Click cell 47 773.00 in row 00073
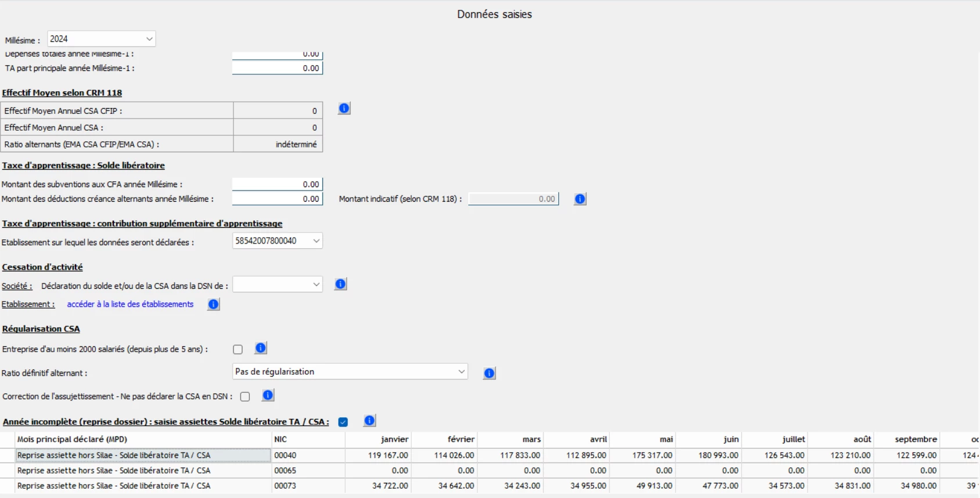Image resolution: width=980 pixels, height=498 pixels. click(709, 485)
